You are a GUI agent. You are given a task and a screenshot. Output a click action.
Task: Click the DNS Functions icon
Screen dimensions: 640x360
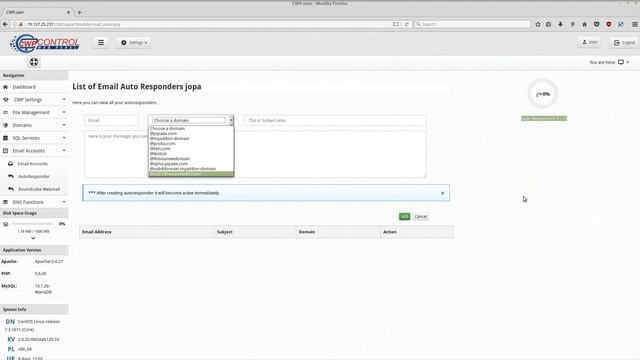(5, 202)
